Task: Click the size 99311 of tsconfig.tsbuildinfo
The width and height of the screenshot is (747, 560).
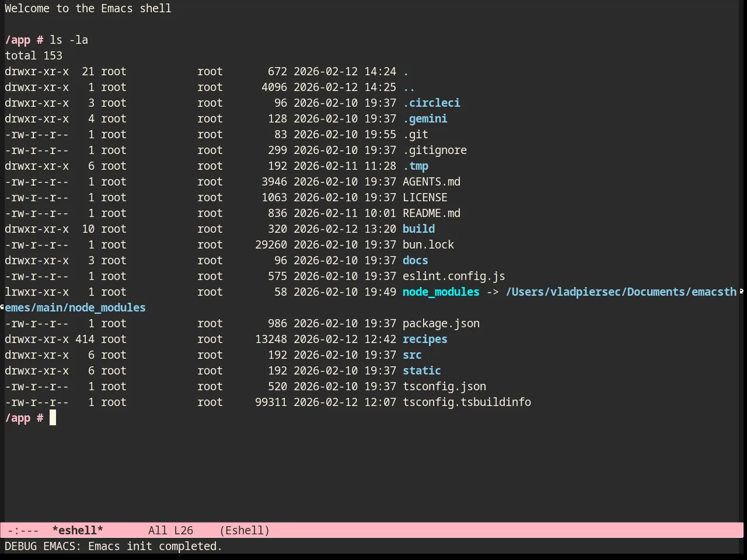Action: coord(271,402)
